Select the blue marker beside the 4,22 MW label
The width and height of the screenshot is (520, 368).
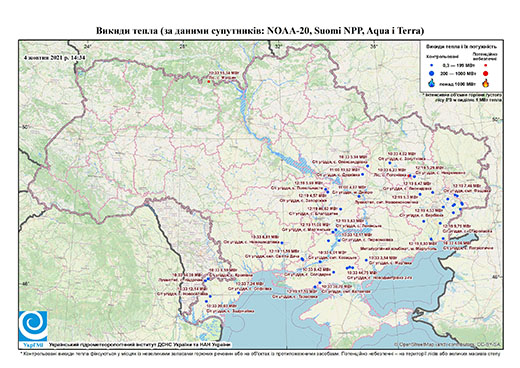389,163
